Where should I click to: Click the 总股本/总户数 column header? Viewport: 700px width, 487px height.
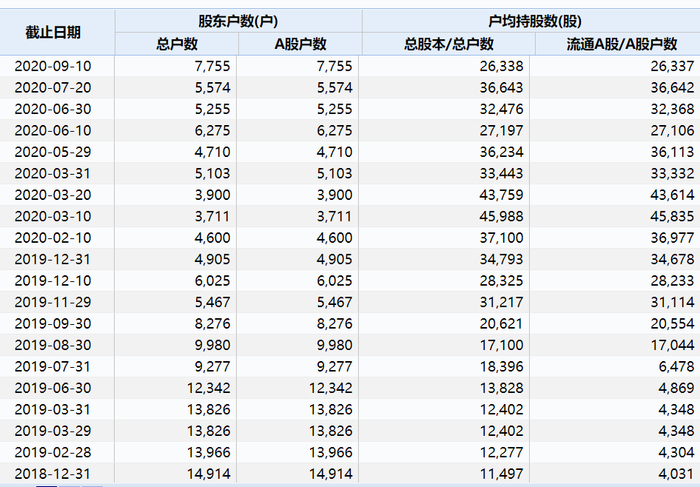449,44
